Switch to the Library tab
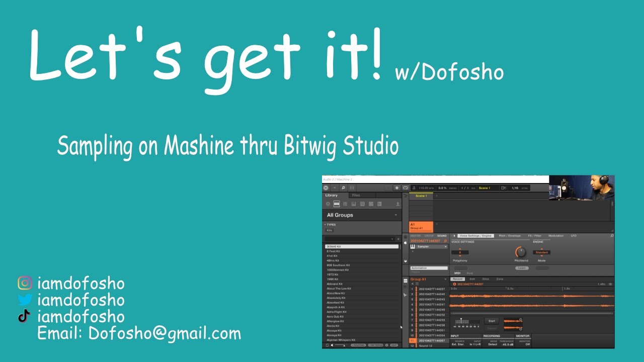Image resolution: width=644 pixels, height=362 pixels. [332, 196]
